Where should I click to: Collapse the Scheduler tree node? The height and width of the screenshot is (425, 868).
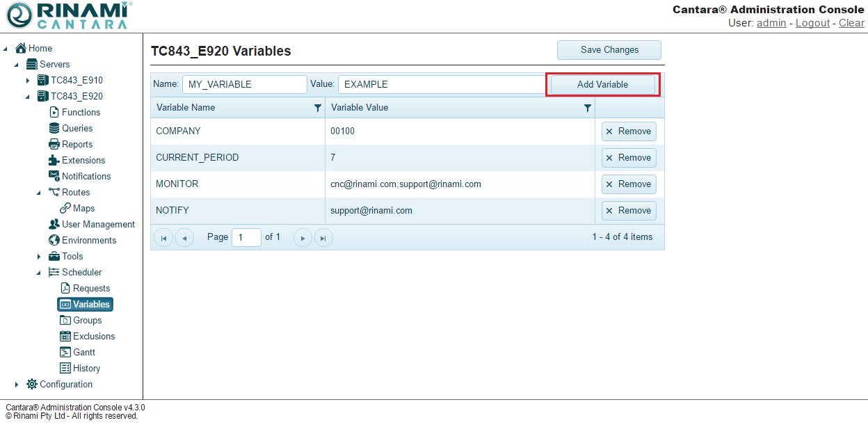[x=39, y=273]
